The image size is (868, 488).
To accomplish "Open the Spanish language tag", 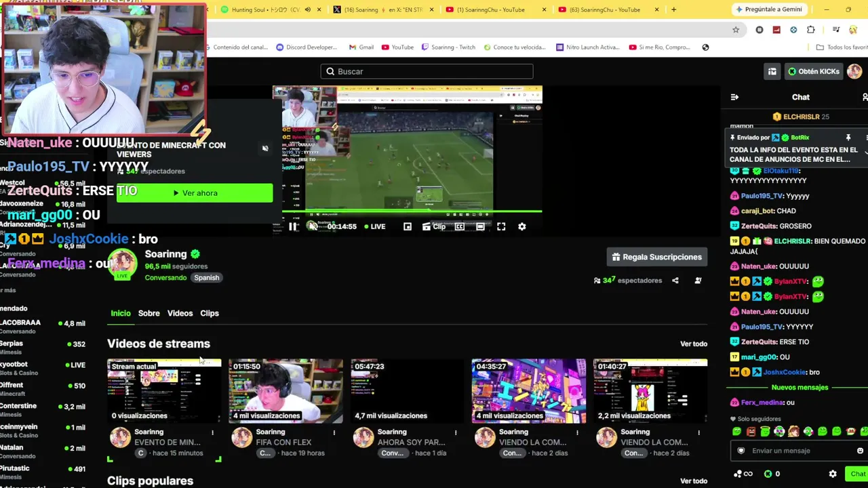I will point(207,278).
